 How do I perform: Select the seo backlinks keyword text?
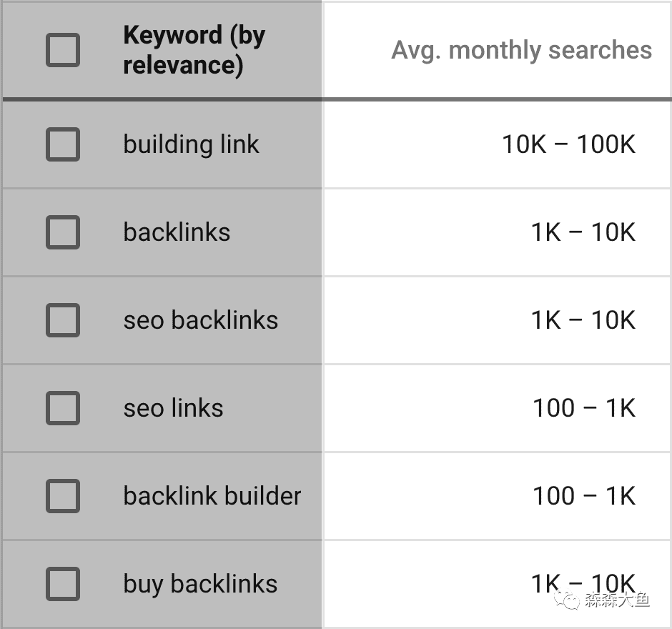coord(200,320)
